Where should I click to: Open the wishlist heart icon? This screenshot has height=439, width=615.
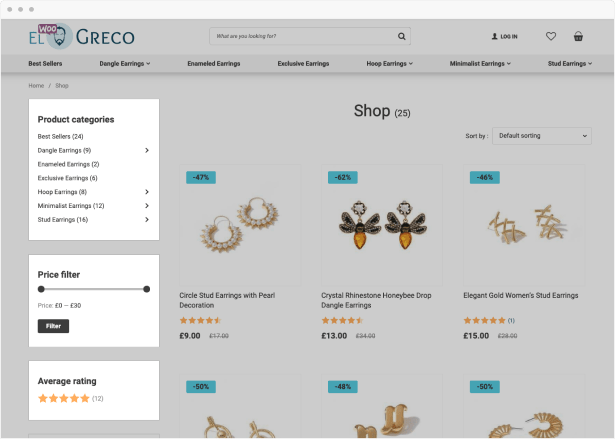point(551,37)
